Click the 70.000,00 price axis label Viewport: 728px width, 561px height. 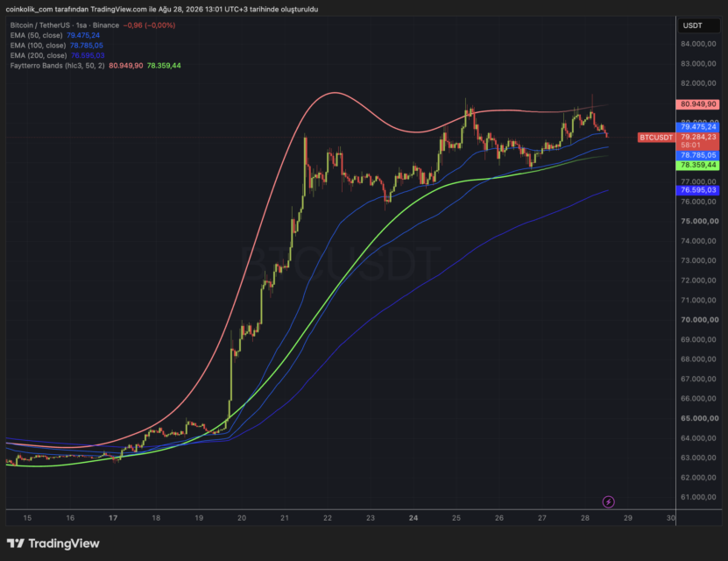699,320
